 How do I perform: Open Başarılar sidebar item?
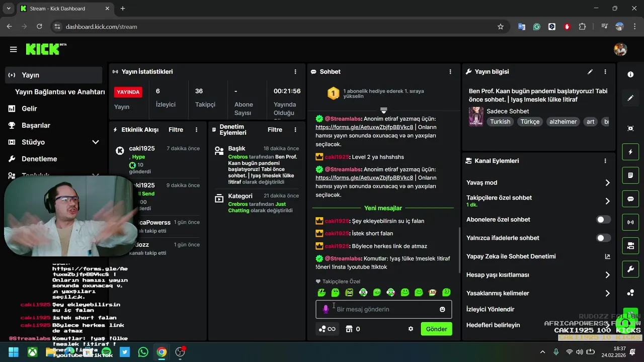54,125
